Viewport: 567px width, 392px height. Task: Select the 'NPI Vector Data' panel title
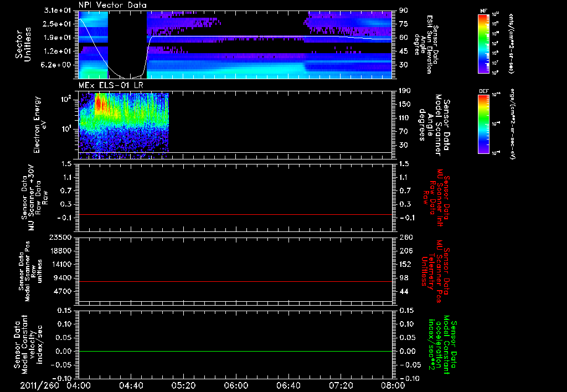[112, 5]
